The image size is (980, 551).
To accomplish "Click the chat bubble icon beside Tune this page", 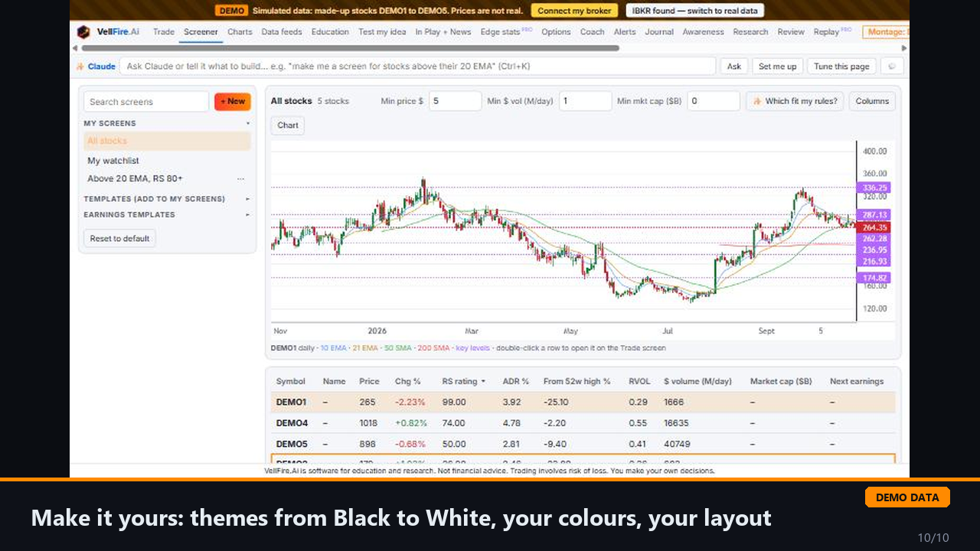I will coord(892,67).
